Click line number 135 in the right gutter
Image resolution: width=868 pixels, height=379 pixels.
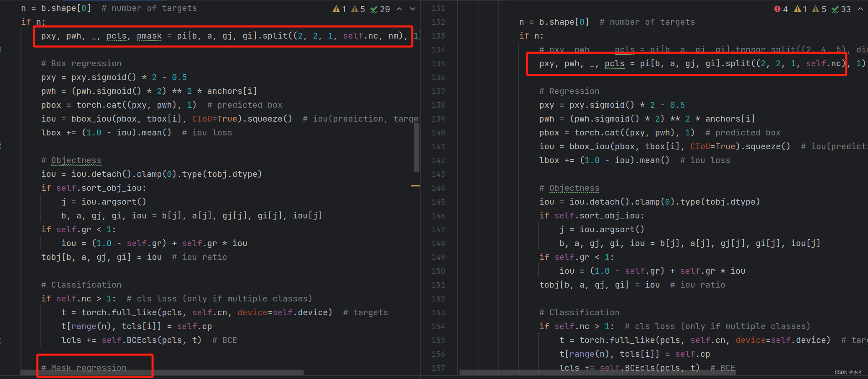click(x=438, y=63)
